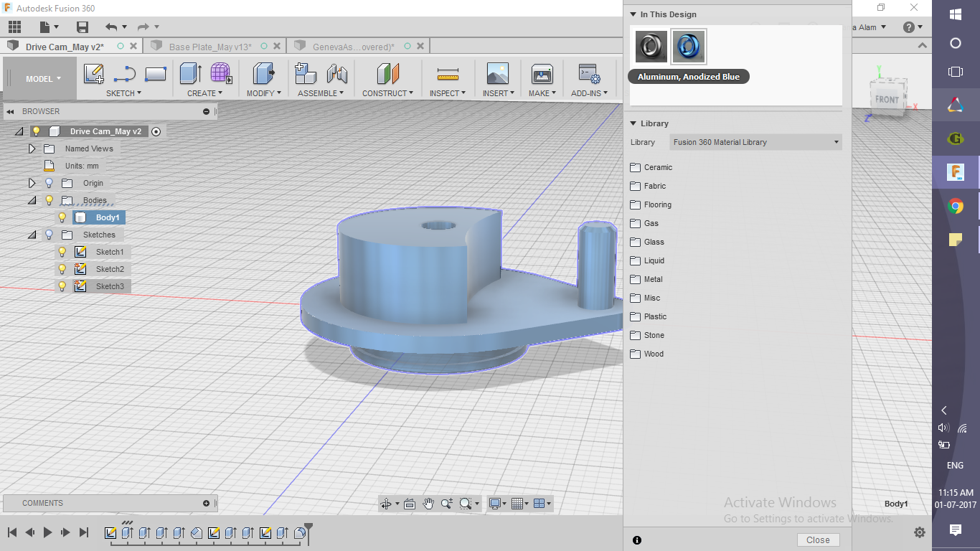Open the MODIFY menu
Viewport: 980px width, 551px height.
click(x=264, y=93)
